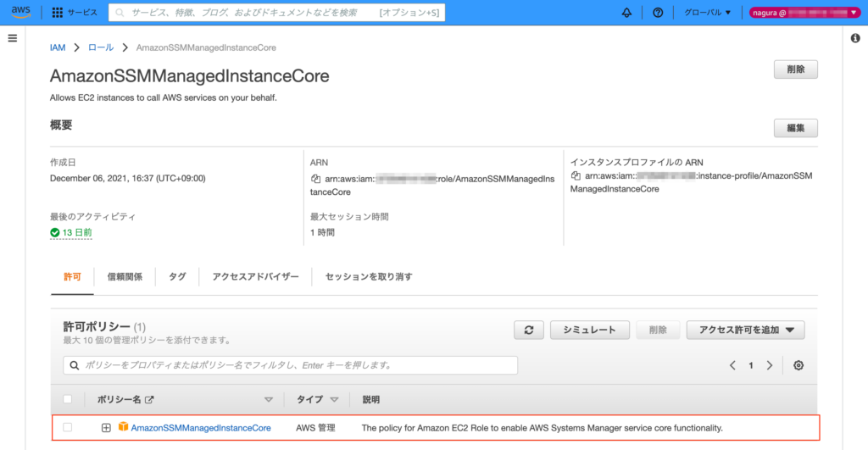Focus the policy filter input field

click(x=290, y=365)
